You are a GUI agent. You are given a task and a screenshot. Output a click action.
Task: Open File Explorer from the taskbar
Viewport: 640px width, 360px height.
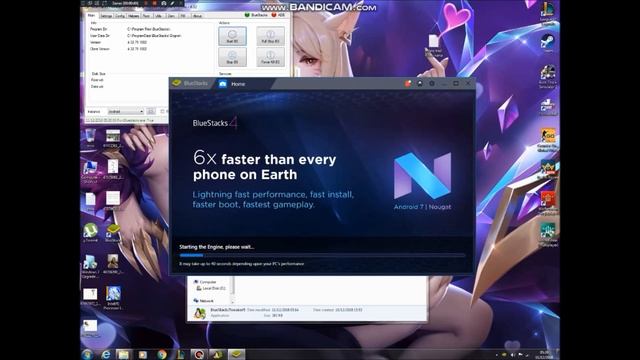pos(124,354)
